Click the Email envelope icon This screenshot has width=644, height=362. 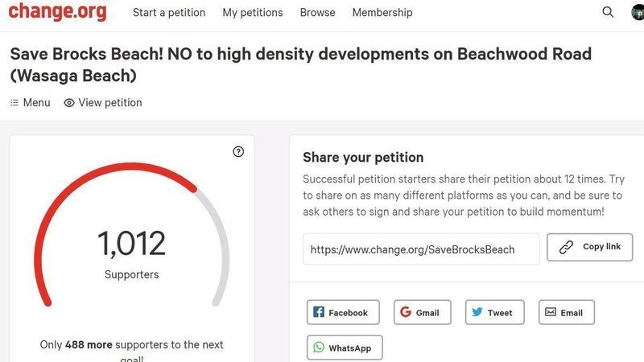[551, 312]
